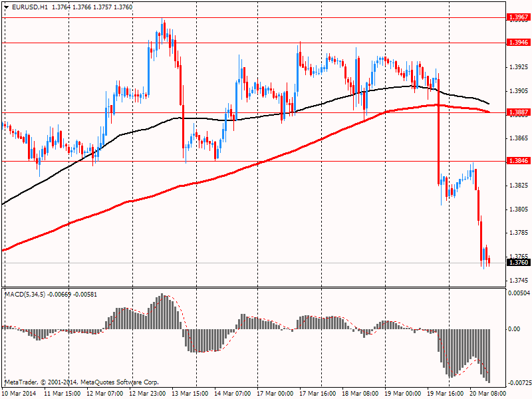Click the EURUSD,H1 symbol title text
The image size is (532, 399).
pyautogui.click(x=29, y=7)
